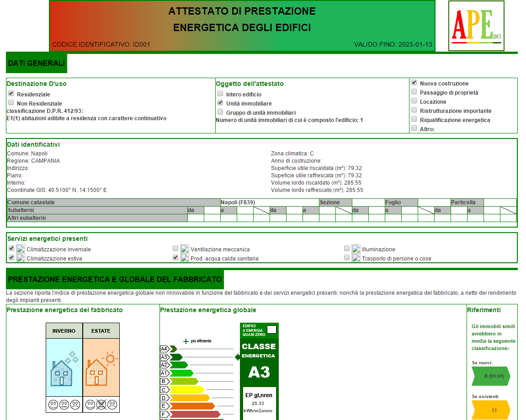Click the APE 2015 logo
Viewport: 526px width, 420px height.
[476, 26]
